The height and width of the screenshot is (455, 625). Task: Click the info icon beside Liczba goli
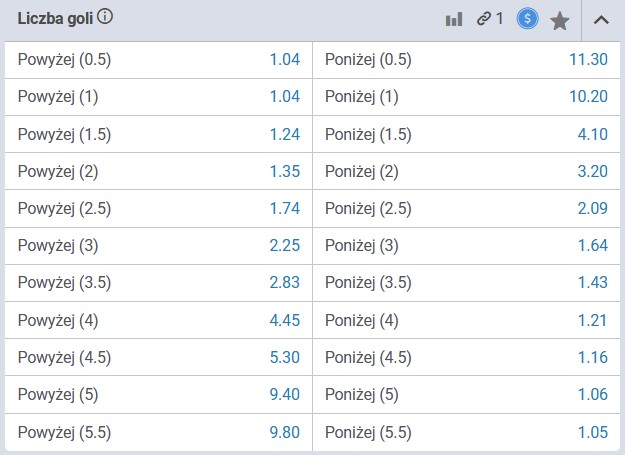(x=106, y=17)
